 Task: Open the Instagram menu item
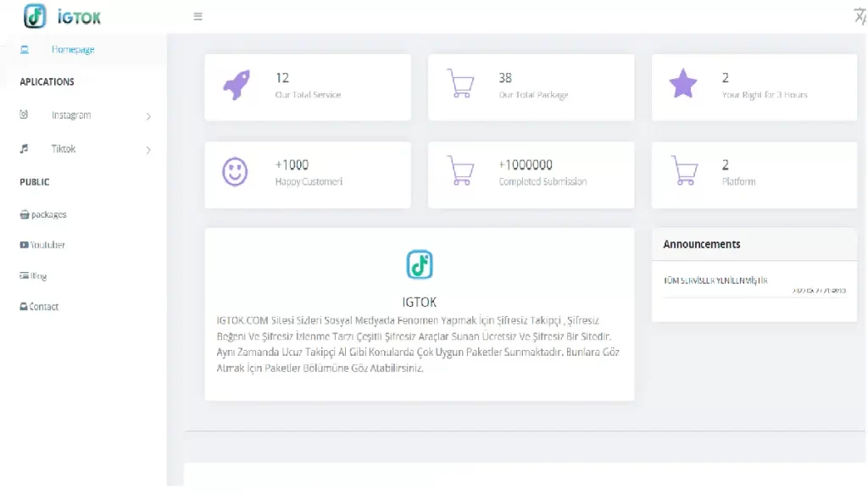click(x=71, y=115)
